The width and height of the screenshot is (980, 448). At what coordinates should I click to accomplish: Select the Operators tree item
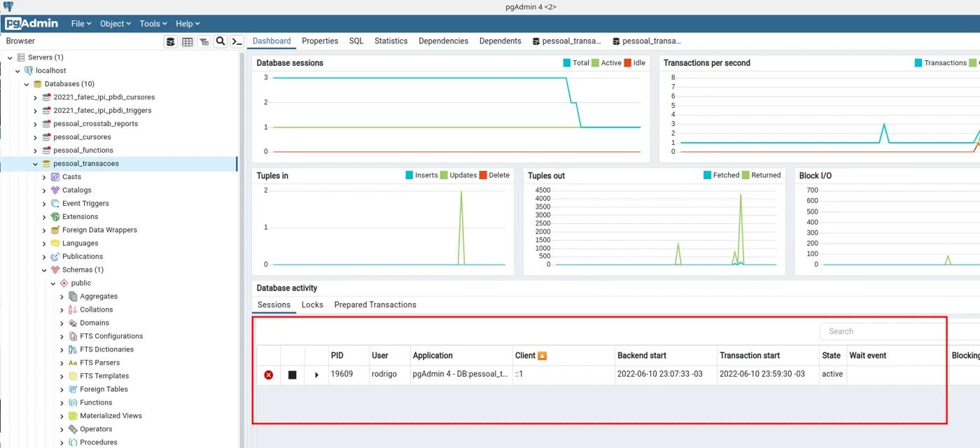click(x=96, y=429)
